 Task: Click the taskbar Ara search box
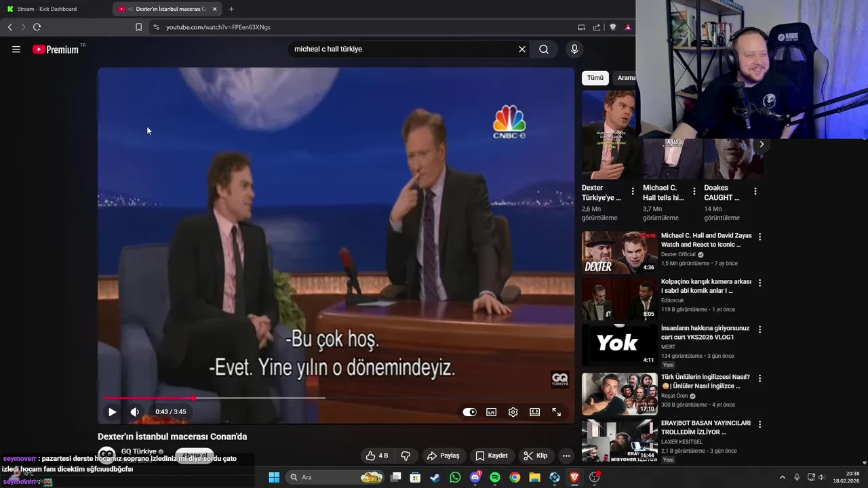336,477
